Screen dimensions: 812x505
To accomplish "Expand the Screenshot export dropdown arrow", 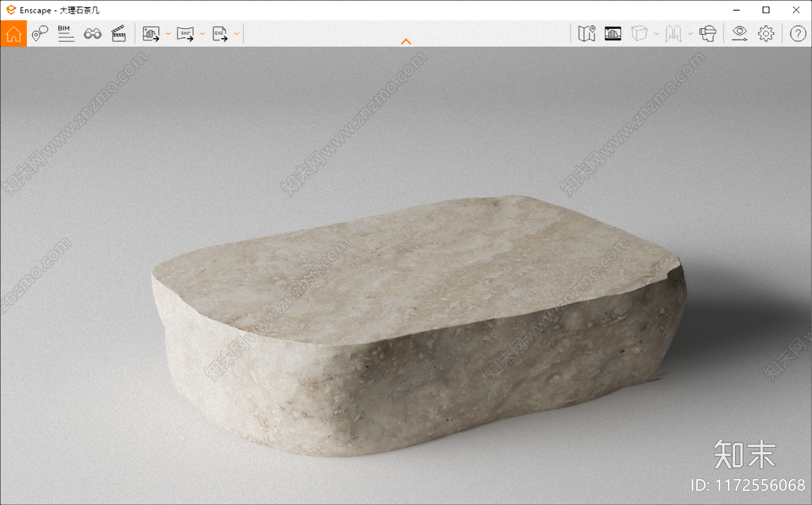I will [x=168, y=34].
